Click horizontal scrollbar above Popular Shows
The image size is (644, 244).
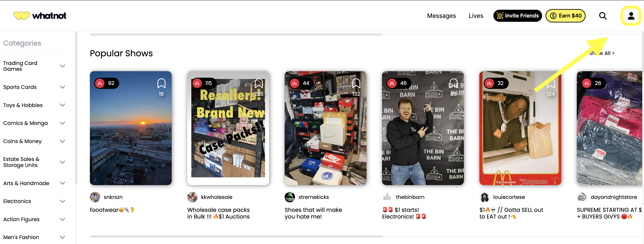click(235, 34)
